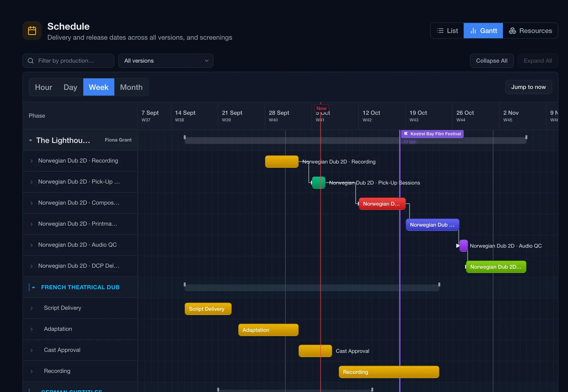568x392 pixels.
Task: Click the search magnifier icon in filter box
Action: 31,61
